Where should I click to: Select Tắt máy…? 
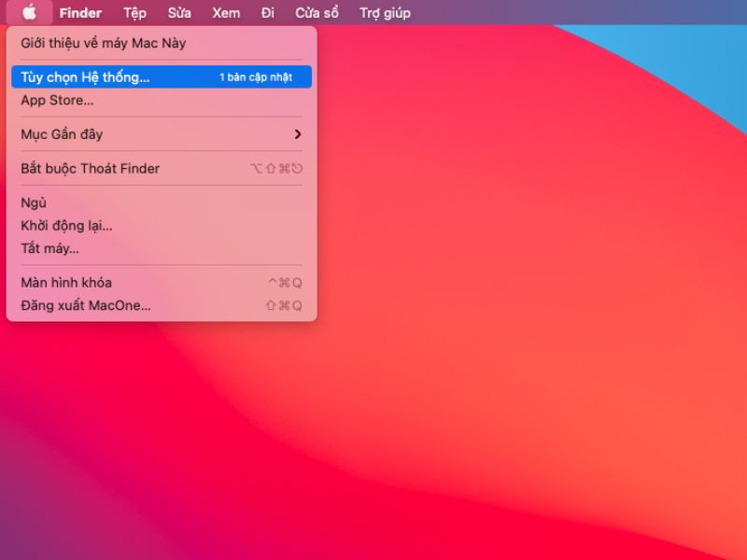[x=162, y=248]
